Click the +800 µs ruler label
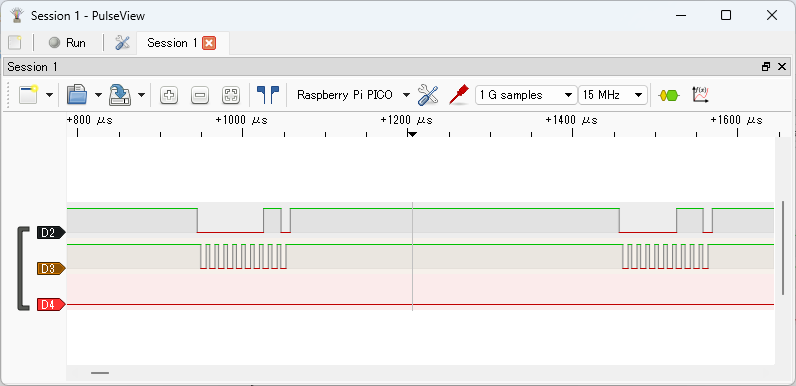Screen dimensions: 796x386 click(89, 120)
